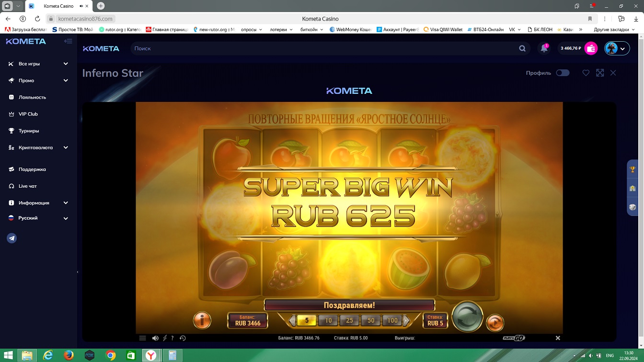Toggle the fast play lightning icon
The height and width of the screenshot is (362, 644).
(x=165, y=338)
